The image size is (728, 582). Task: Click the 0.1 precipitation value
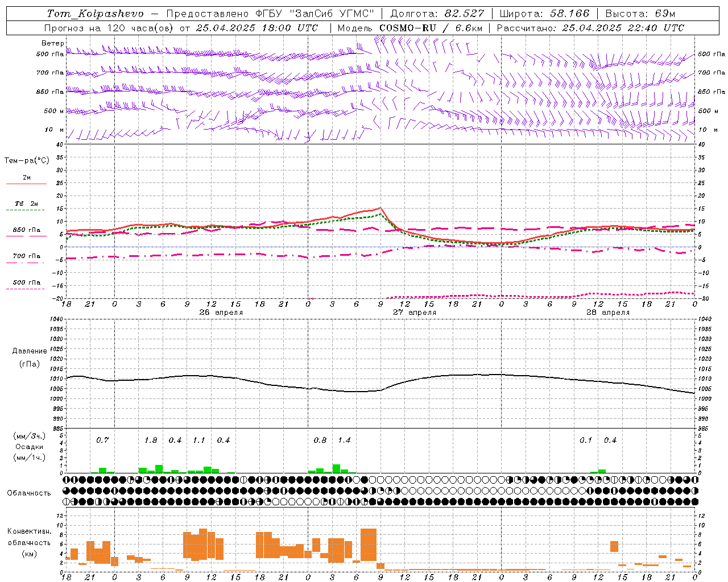coord(586,440)
